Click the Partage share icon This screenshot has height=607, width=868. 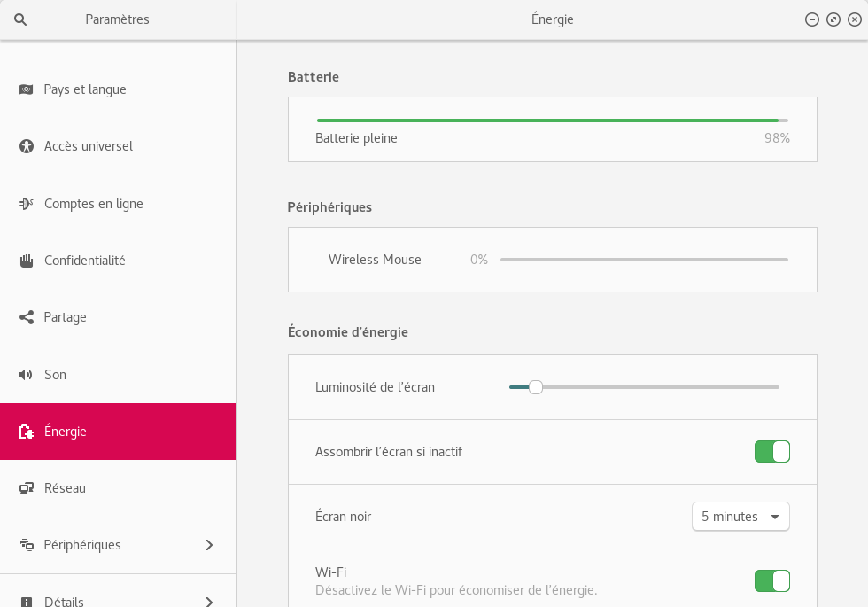[27, 317]
